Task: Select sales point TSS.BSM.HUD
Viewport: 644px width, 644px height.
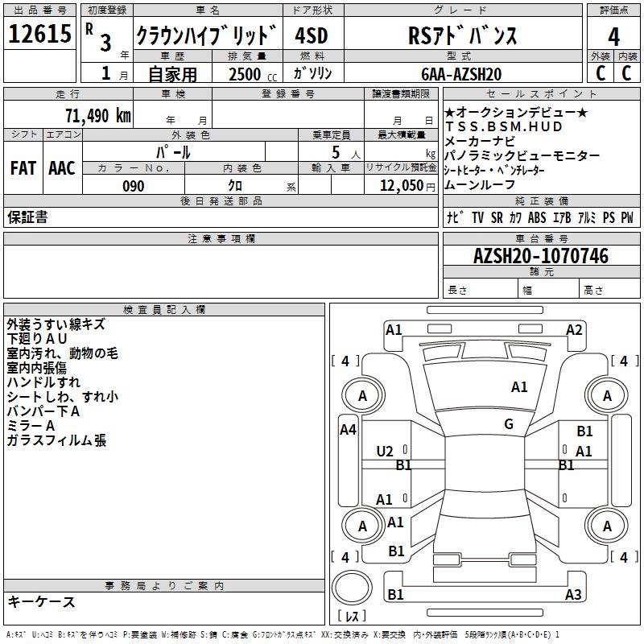Action: 504,126
